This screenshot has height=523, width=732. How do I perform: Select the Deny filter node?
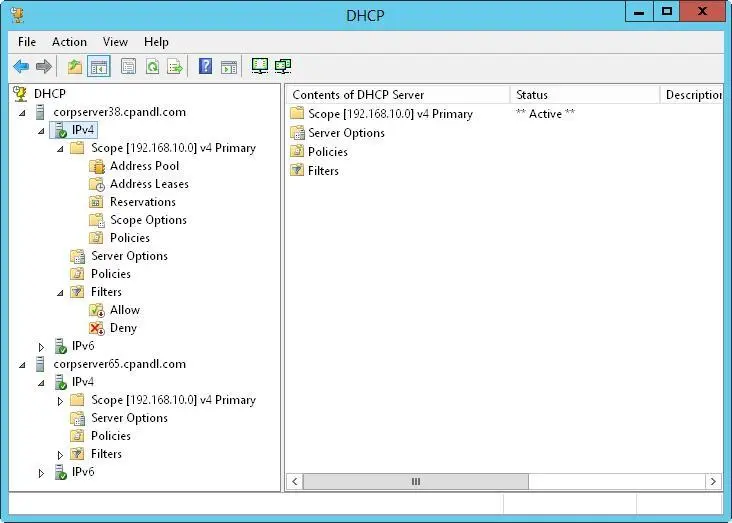pos(123,328)
